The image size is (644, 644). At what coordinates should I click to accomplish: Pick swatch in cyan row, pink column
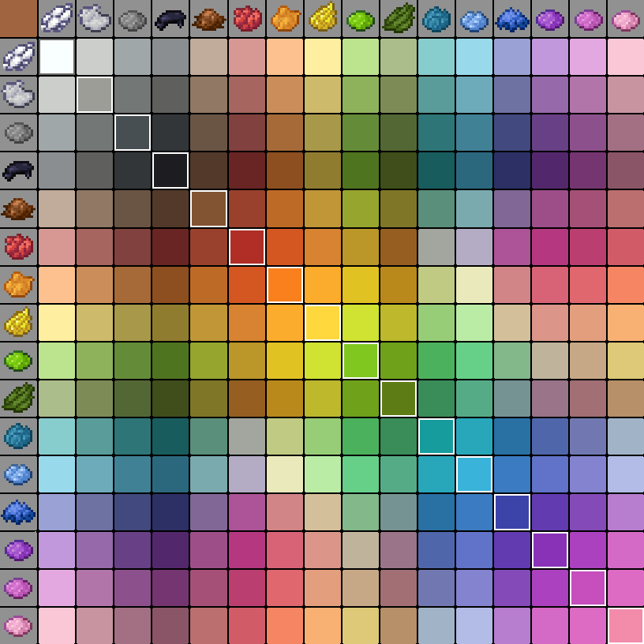pyautogui.click(x=626, y=436)
